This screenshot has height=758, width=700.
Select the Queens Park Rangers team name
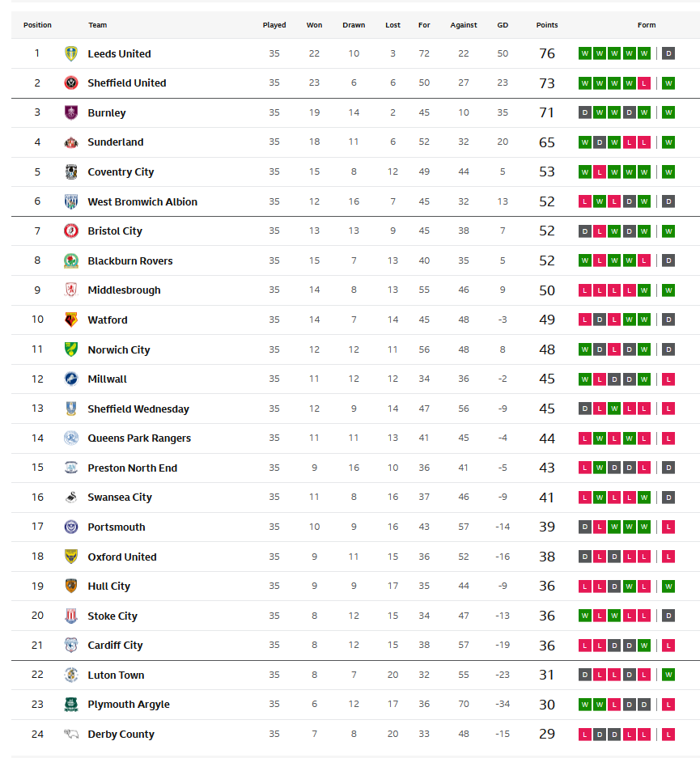point(139,438)
